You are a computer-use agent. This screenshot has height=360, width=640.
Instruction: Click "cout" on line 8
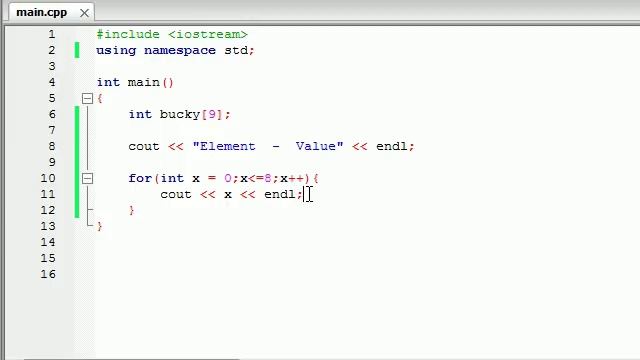(x=144, y=146)
